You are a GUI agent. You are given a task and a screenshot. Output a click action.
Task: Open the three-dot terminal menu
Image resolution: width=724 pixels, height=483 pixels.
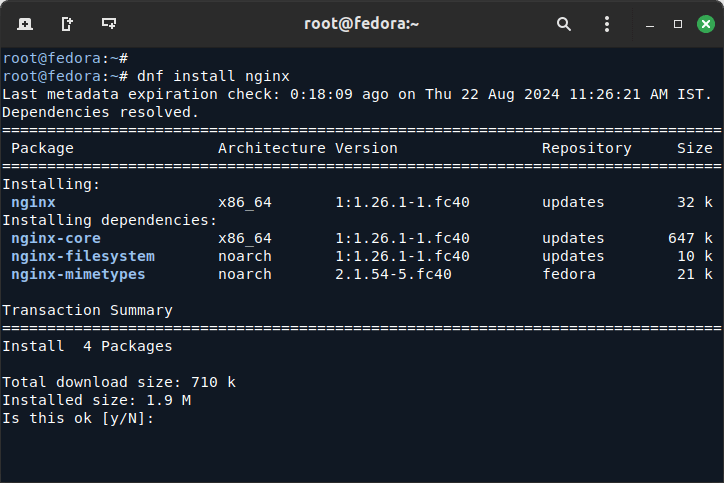tap(607, 24)
